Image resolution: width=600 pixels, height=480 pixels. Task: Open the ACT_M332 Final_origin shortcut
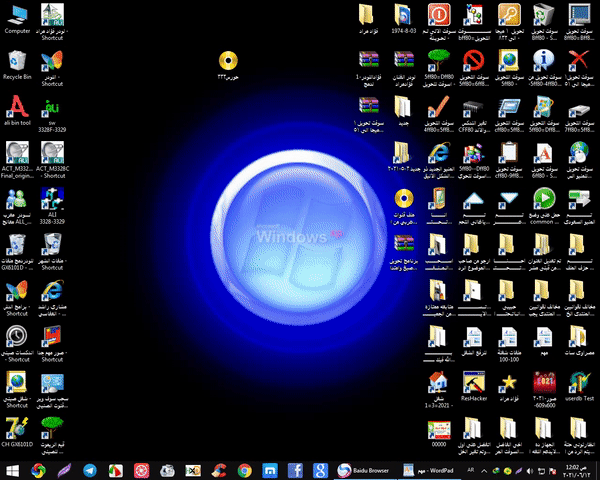(x=17, y=160)
